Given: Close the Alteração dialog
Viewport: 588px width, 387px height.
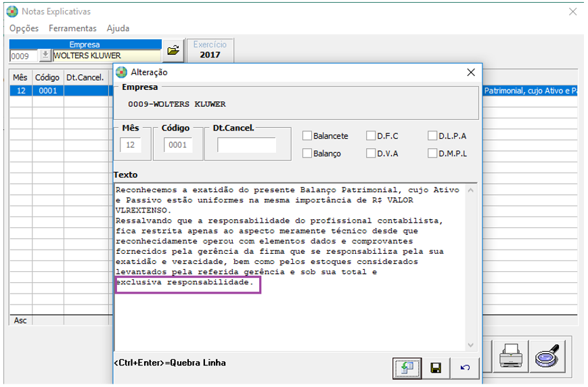Looking at the screenshot, I should [x=471, y=72].
